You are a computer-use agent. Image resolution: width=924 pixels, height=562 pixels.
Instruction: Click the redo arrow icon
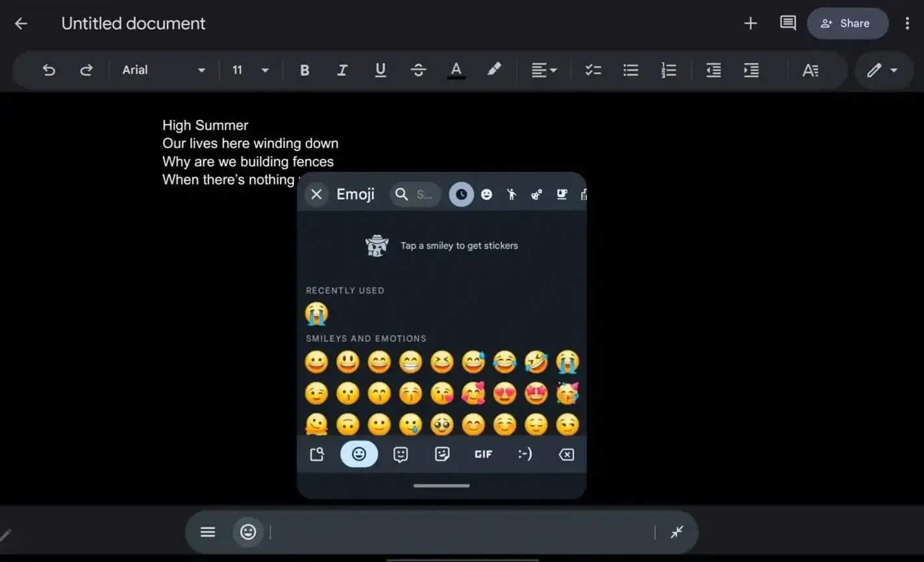(x=86, y=70)
